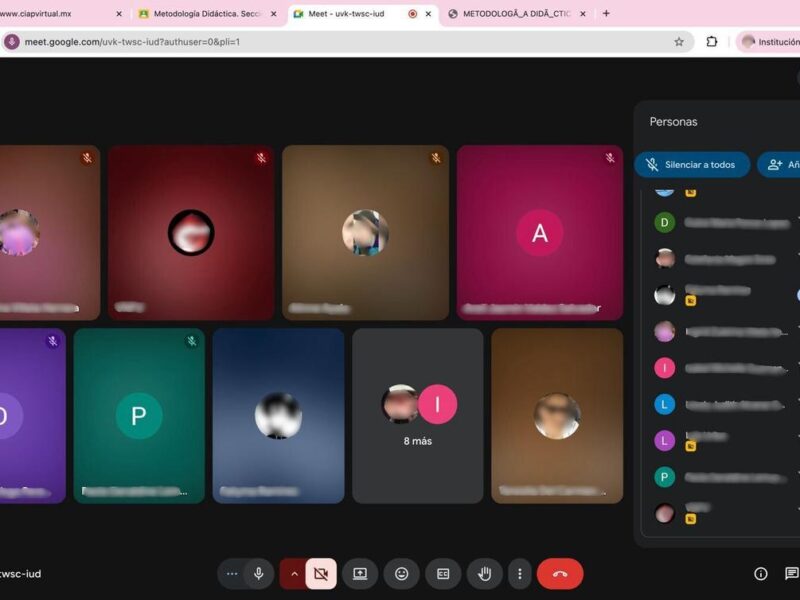Close the Metodología Didáctica tab

click(x=273, y=14)
